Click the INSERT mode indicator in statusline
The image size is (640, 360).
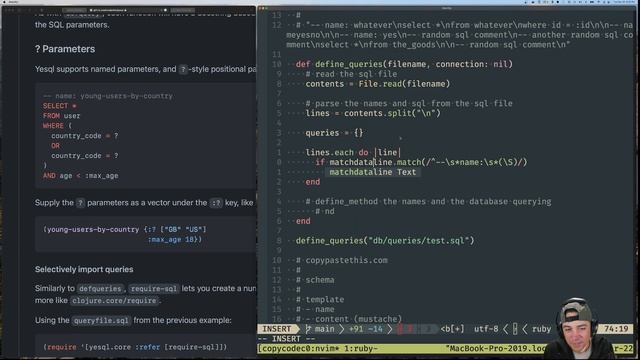tap(277, 329)
